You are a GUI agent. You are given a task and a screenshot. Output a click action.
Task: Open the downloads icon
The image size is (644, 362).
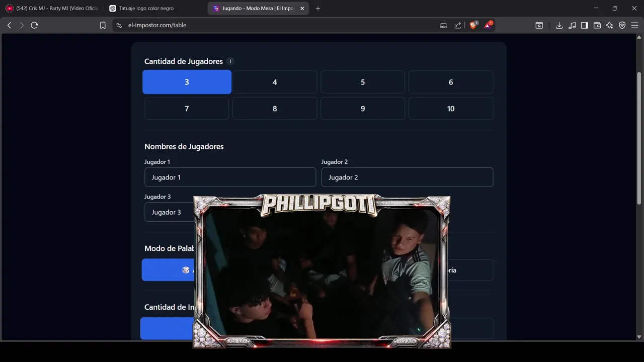pos(559,25)
